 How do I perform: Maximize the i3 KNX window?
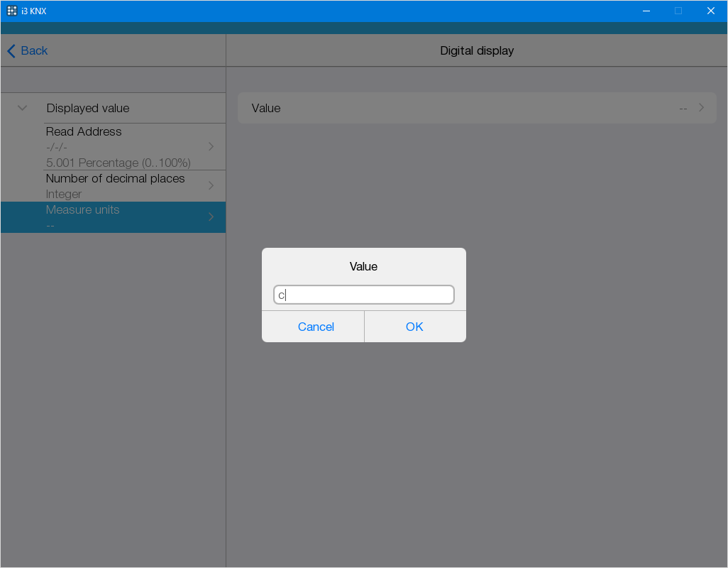point(678,11)
